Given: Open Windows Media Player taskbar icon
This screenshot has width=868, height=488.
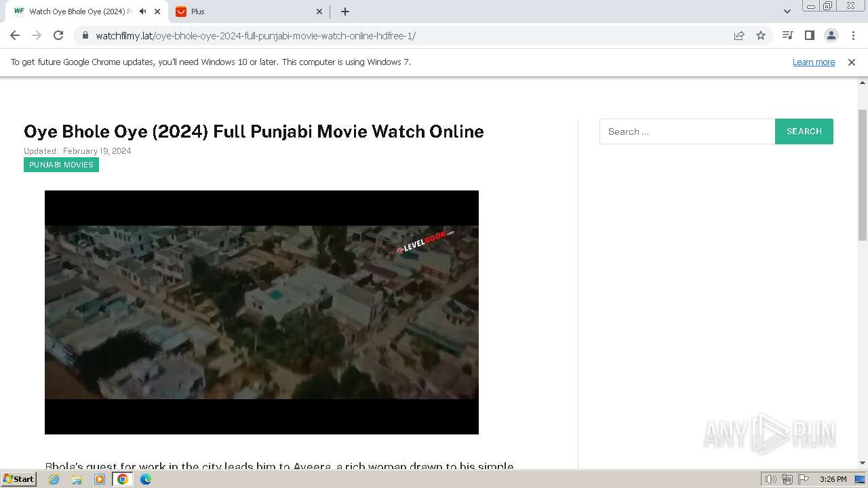Looking at the screenshot, I should pos(100,479).
